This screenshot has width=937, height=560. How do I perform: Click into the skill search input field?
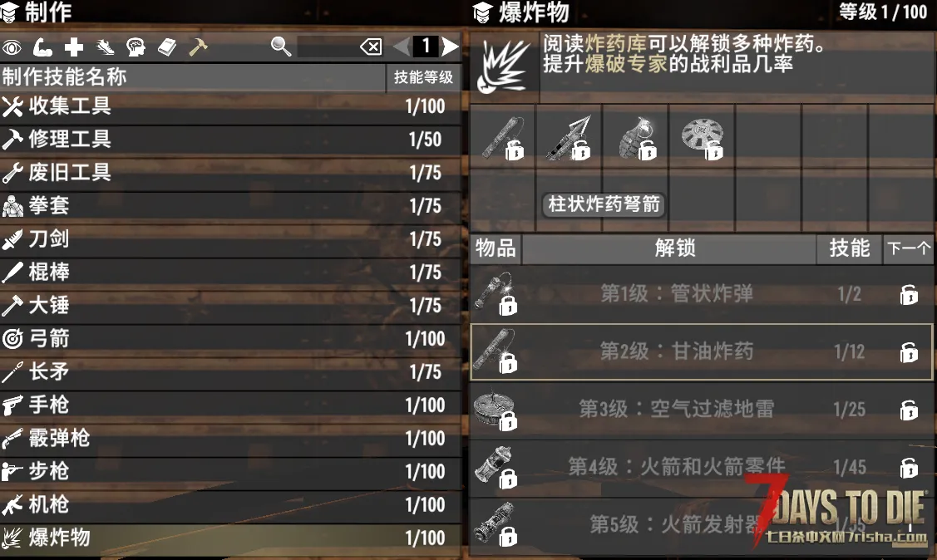(x=328, y=47)
